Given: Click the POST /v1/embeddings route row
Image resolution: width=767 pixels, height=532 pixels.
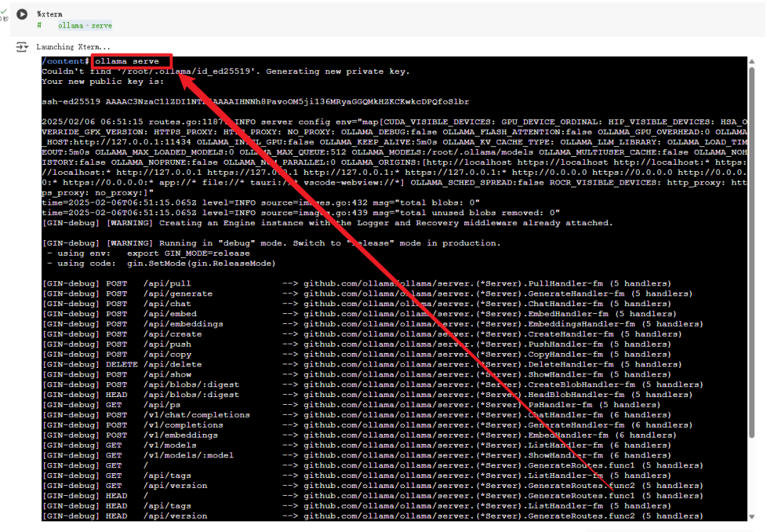Looking at the screenshot, I should point(359,435).
